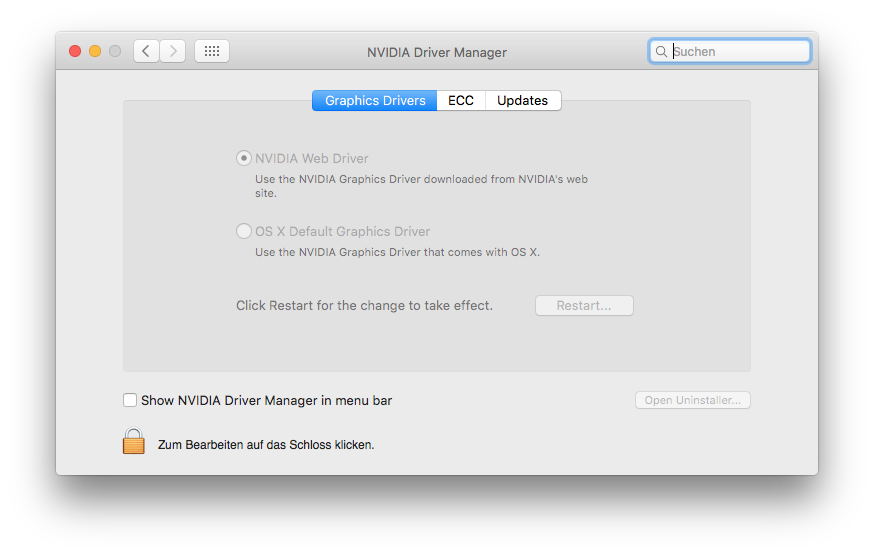This screenshot has height=555, width=874.
Task: Go back with the left chevron button
Action: pos(146,51)
